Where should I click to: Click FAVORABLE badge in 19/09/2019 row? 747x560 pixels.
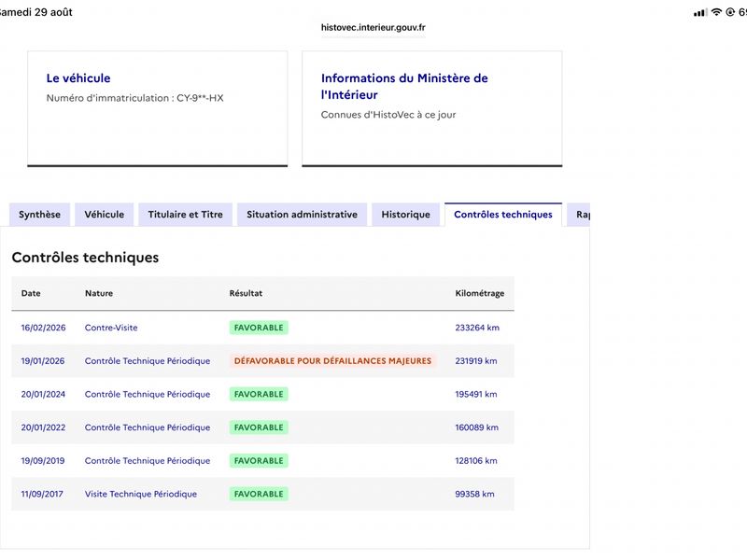(x=259, y=461)
